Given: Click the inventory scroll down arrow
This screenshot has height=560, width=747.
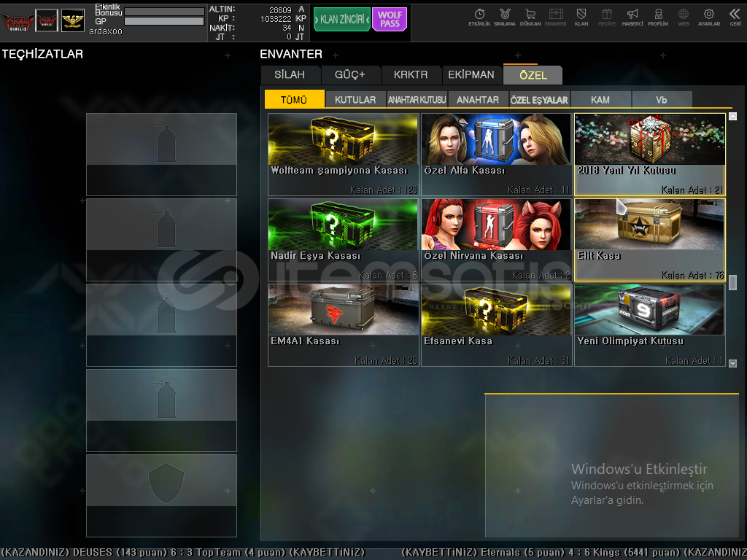Looking at the screenshot, I should click(x=732, y=363).
